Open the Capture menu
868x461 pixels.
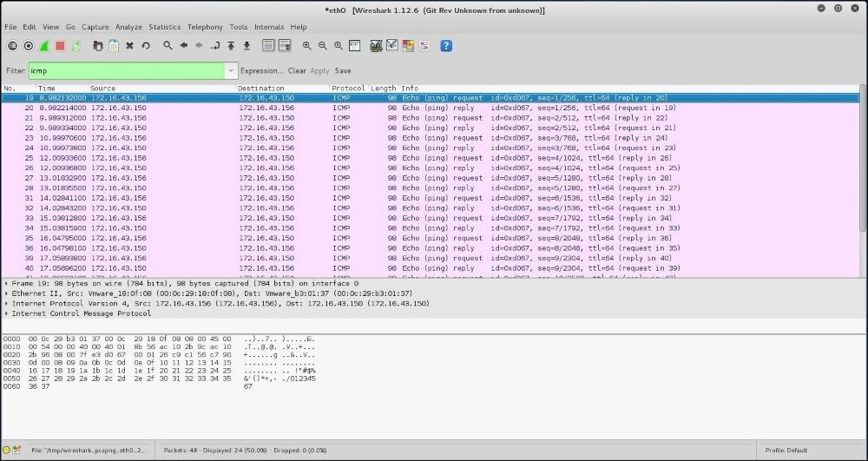(x=95, y=27)
